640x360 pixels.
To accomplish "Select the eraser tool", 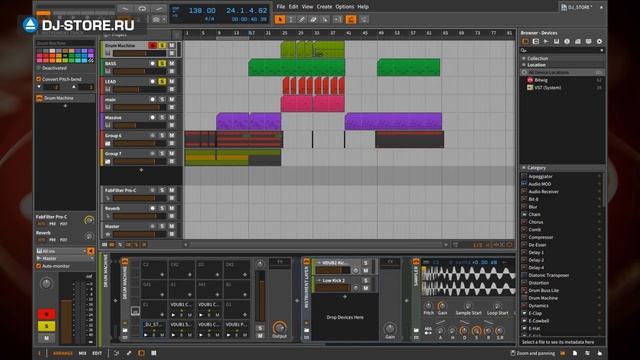I will click(313, 19).
